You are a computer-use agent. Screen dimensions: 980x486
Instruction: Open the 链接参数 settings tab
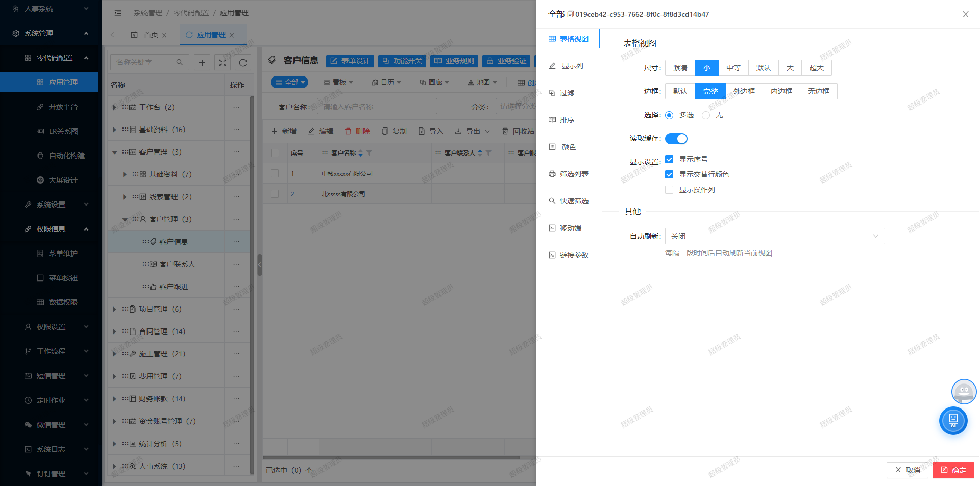568,255
